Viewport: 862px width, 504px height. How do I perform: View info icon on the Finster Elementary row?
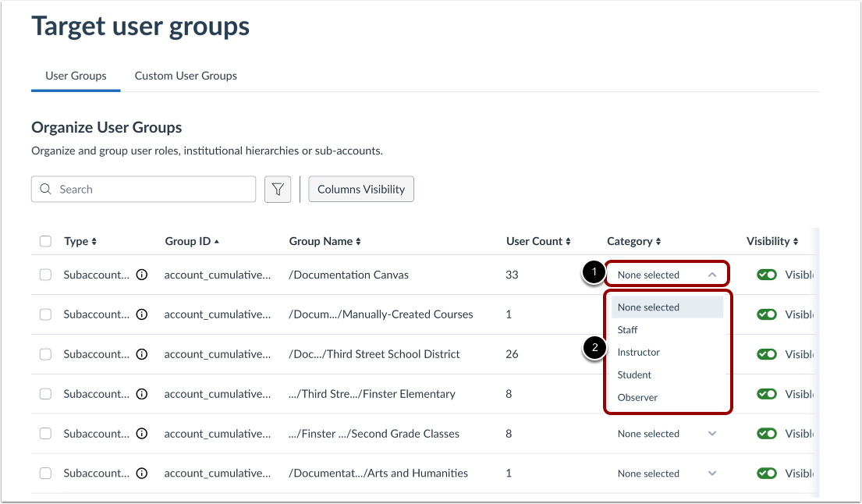click(x=141, y=393)
